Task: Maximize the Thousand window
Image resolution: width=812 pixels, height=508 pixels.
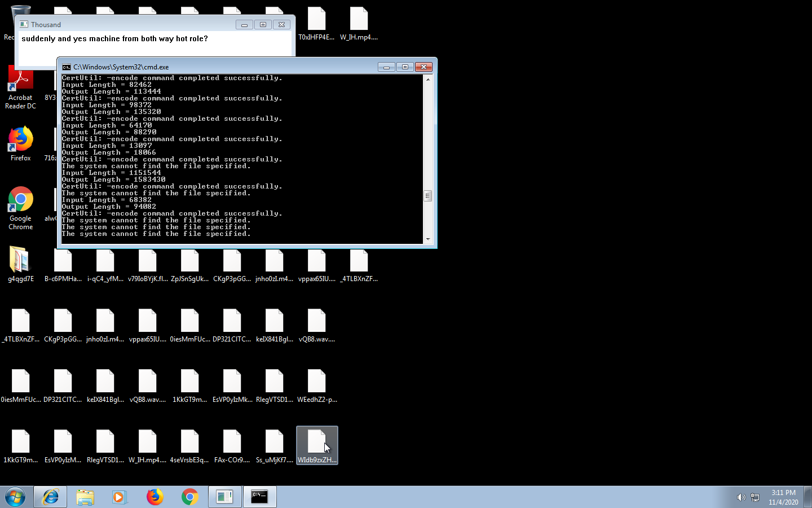Action: (263, 25)
